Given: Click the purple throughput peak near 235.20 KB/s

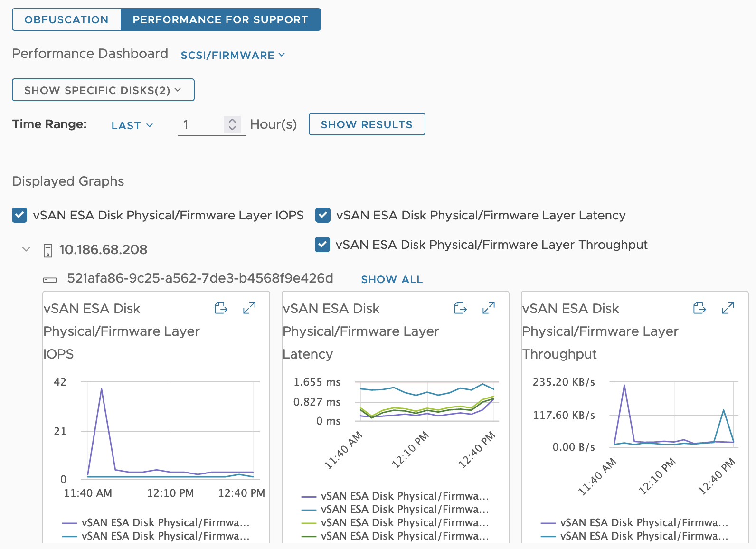Looking at the screenshot, I should [x=624, y=385].
